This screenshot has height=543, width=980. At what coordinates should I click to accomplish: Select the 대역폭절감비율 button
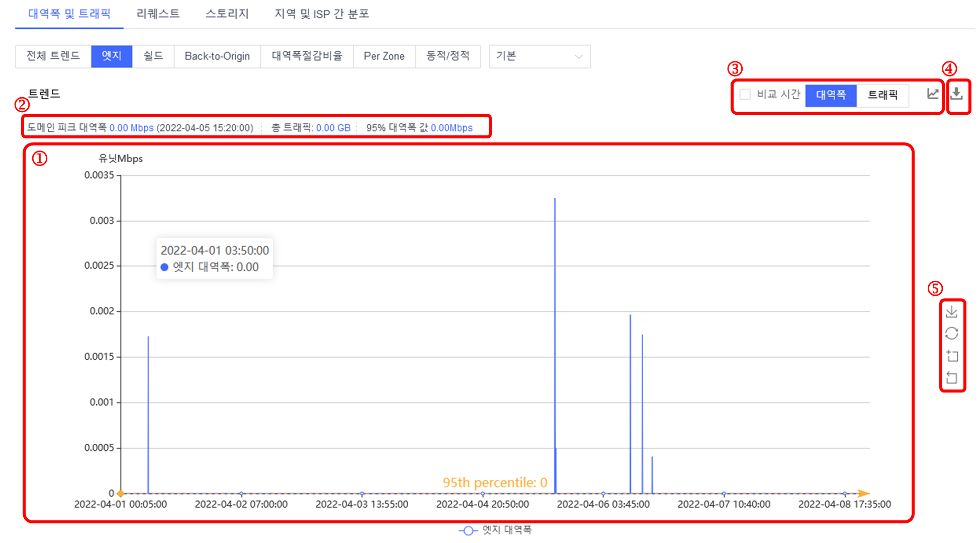(307, 56)
